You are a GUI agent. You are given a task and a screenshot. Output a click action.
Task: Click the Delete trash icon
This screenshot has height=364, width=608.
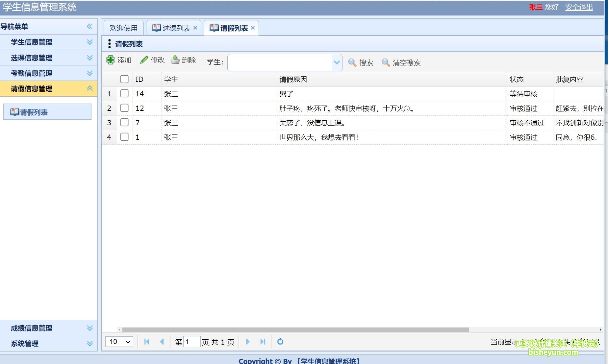[x=175, y=60]
